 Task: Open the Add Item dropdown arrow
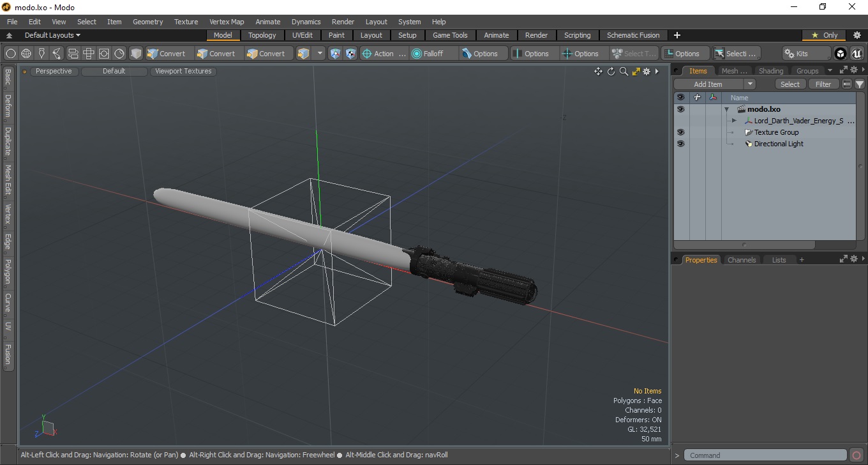750,84
